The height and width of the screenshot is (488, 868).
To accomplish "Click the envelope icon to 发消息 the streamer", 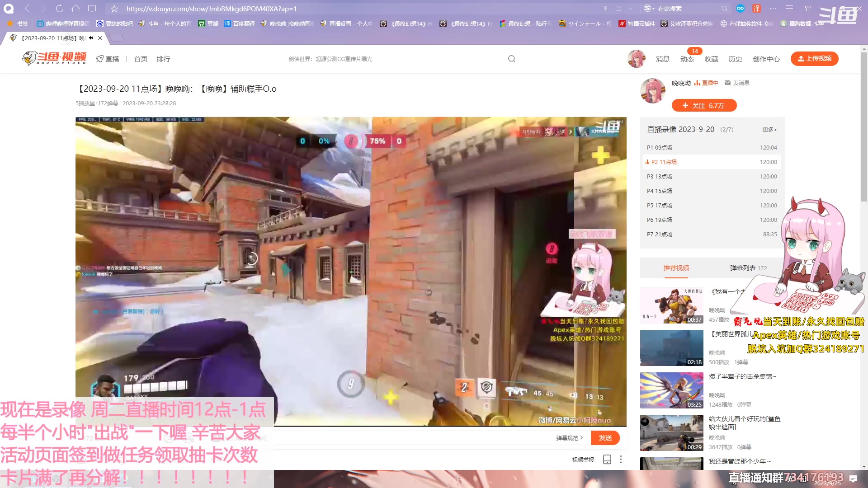I will (727, 83).
